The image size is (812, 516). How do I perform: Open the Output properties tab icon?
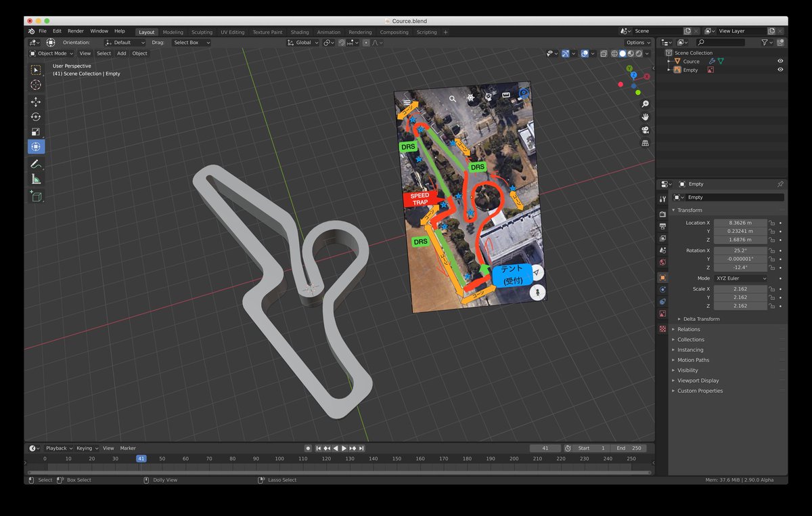coord(662,226)
